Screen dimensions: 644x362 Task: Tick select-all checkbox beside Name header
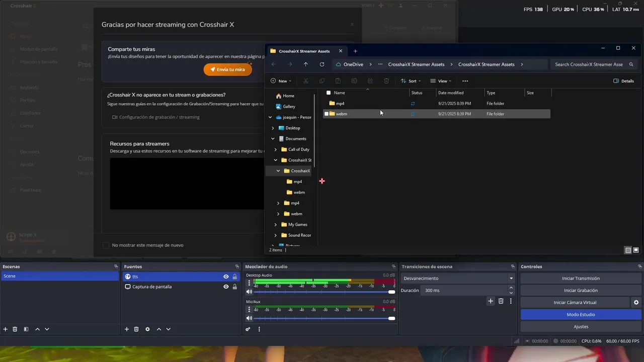point(329,93)
